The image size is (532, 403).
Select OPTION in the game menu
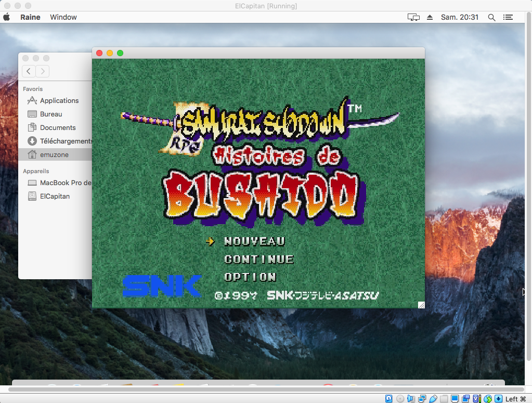(250, 277)
